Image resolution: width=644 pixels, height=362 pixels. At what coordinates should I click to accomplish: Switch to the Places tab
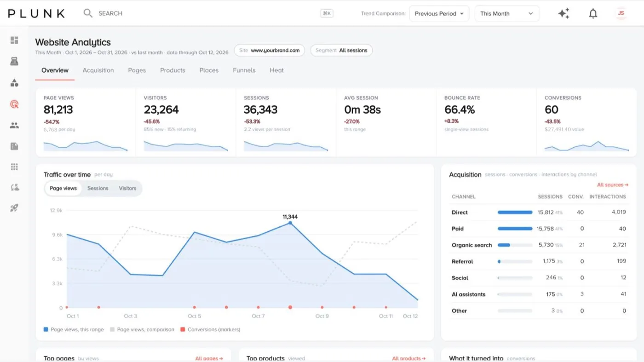coord(209,70)
